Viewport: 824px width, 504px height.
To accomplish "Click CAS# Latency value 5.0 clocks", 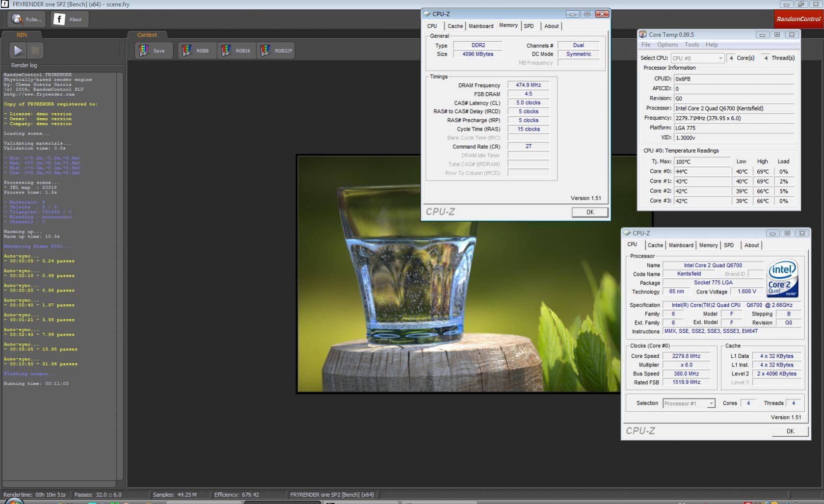I will [x=528, y=103].
